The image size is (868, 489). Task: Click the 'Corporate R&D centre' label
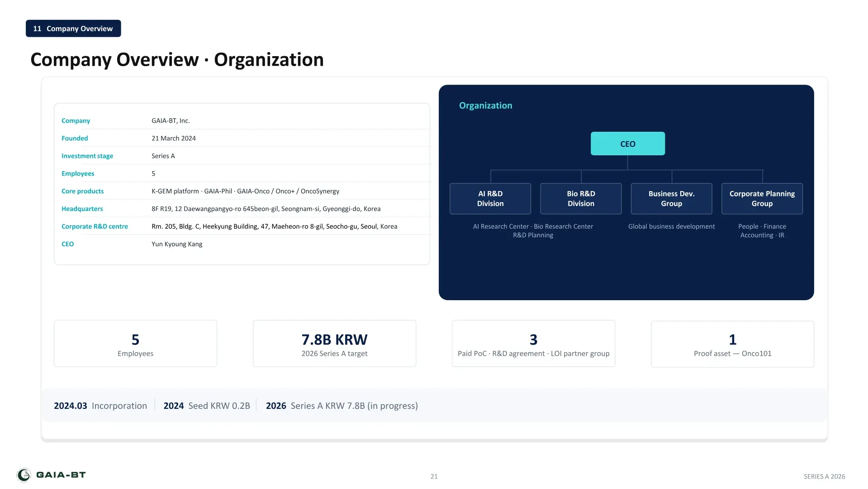[95, 226]
